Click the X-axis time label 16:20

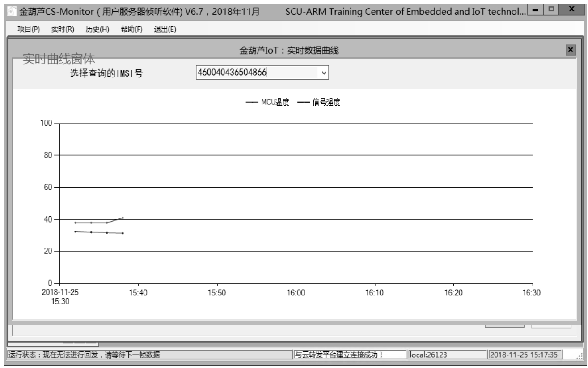point(453,292)
